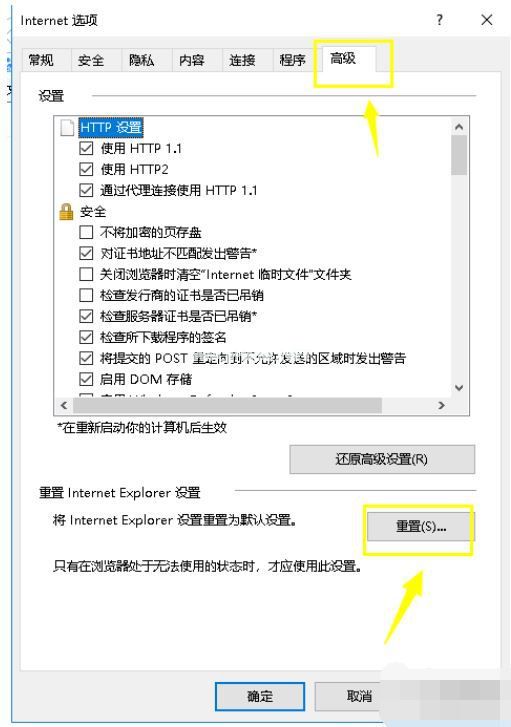Image resolution: width=511 pixels, height=727 pixels.
Task: Toggle 使用 HTTP2 checkbox
Action: click(x=86, y=169)
